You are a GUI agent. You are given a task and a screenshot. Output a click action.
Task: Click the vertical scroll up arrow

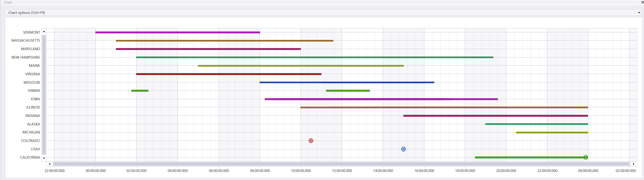click(44, 31)
